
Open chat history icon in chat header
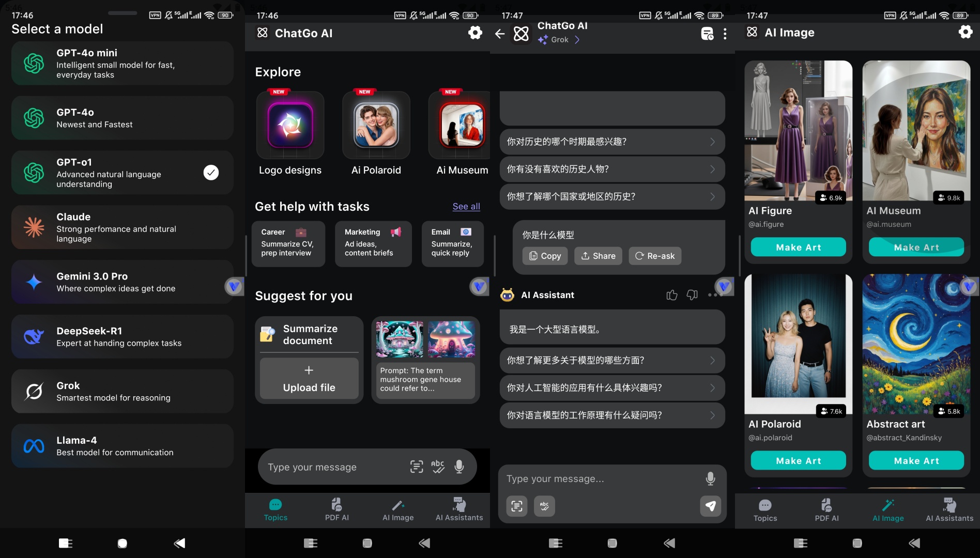707,34
